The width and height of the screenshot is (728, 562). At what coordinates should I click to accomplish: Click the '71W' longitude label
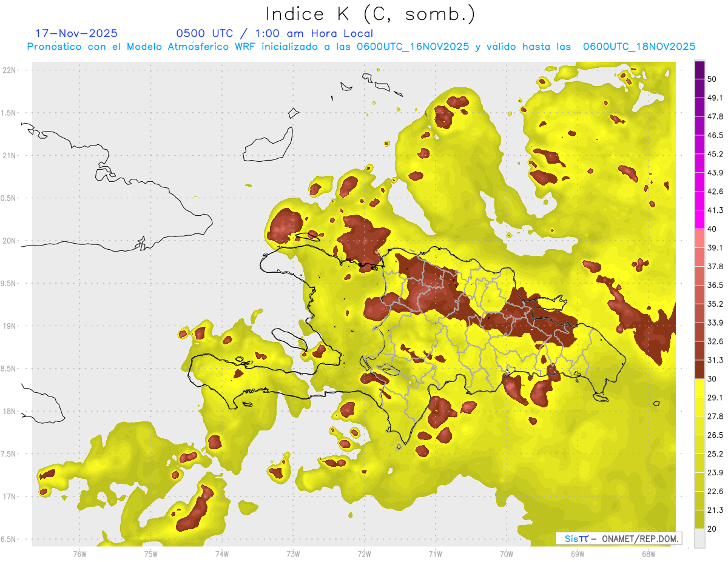point(435,554)
